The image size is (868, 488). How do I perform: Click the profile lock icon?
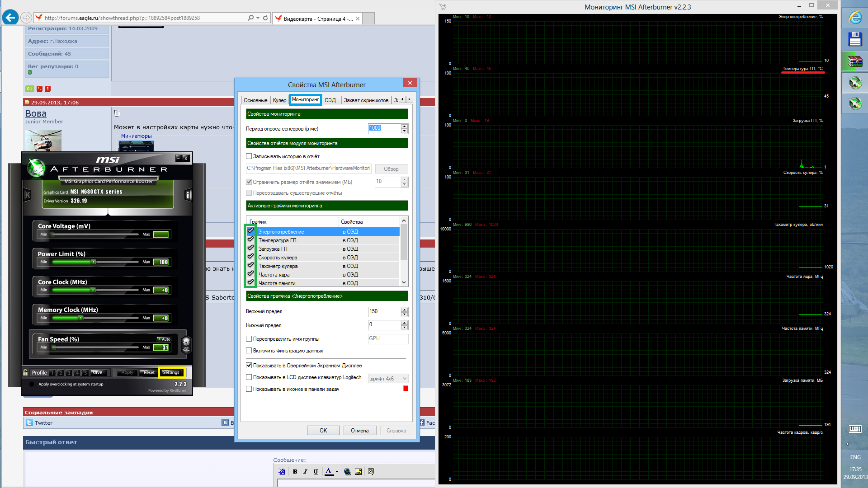pyautogui.click(x=26, y=372)
